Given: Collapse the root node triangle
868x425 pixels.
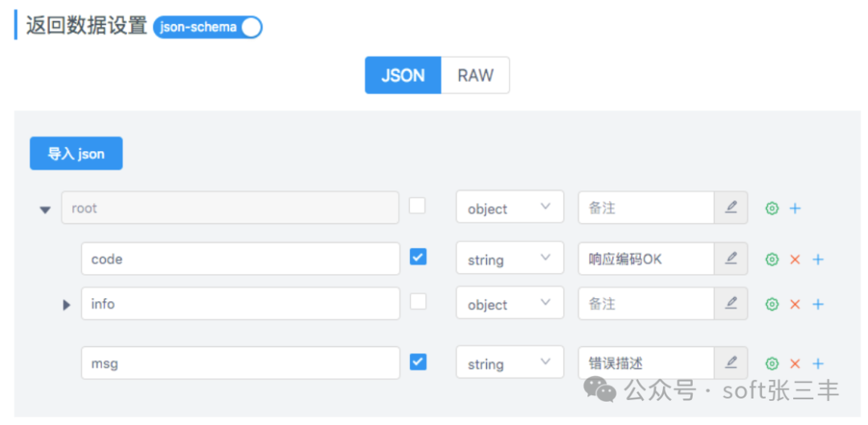Looking at the screenshot, I should pyautogui.click(x=45, y=210).
